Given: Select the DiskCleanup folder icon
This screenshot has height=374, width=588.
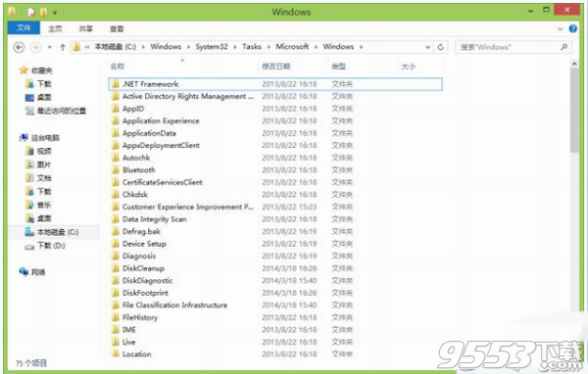Looking at the screenshot, I should 116,268.
